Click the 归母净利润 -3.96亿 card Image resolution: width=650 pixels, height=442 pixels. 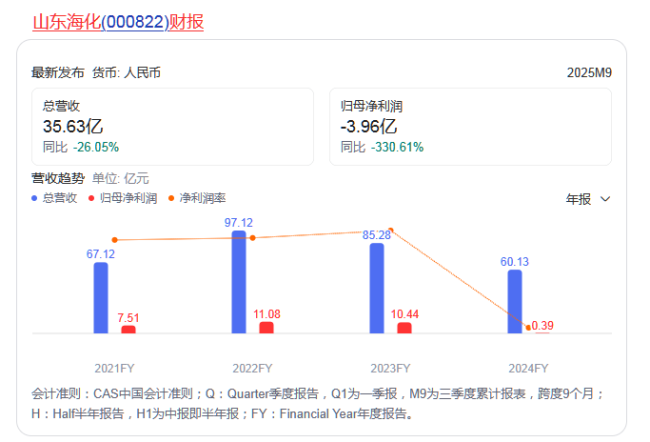471,126
